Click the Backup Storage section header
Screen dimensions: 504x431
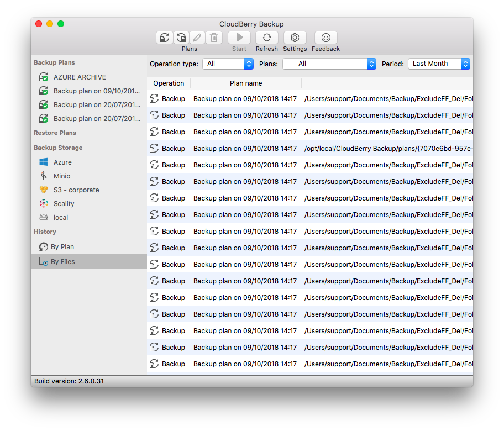click(x=58, y=148)
